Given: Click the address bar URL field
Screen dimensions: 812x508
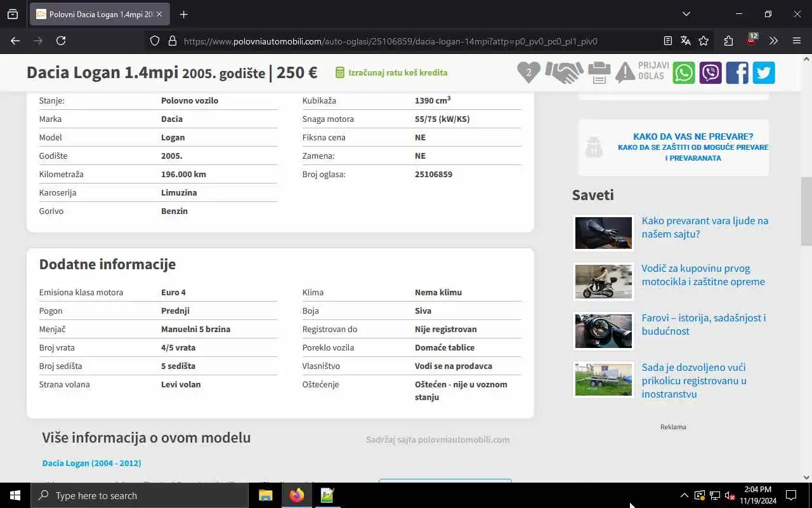Looking at the screenshot, I should click(x=390, y=41).
